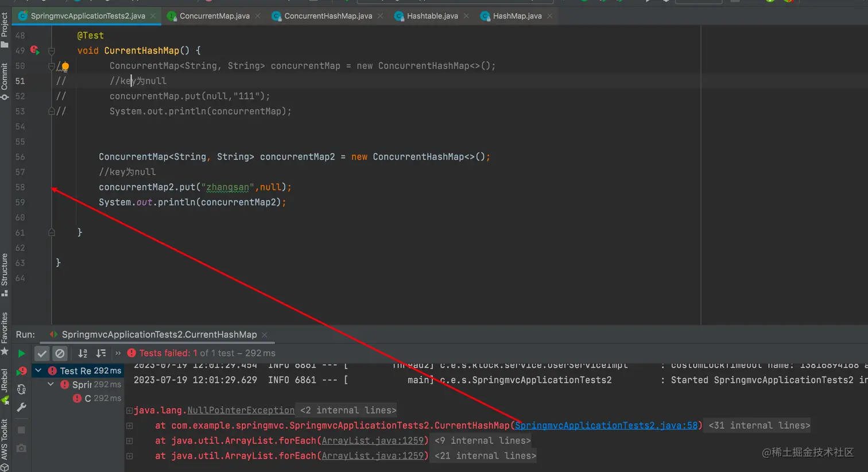The width and height of the screenshot is (868, 472).
Task: Toggle show passed tests checkmark
Action: (x=42, y=353)
